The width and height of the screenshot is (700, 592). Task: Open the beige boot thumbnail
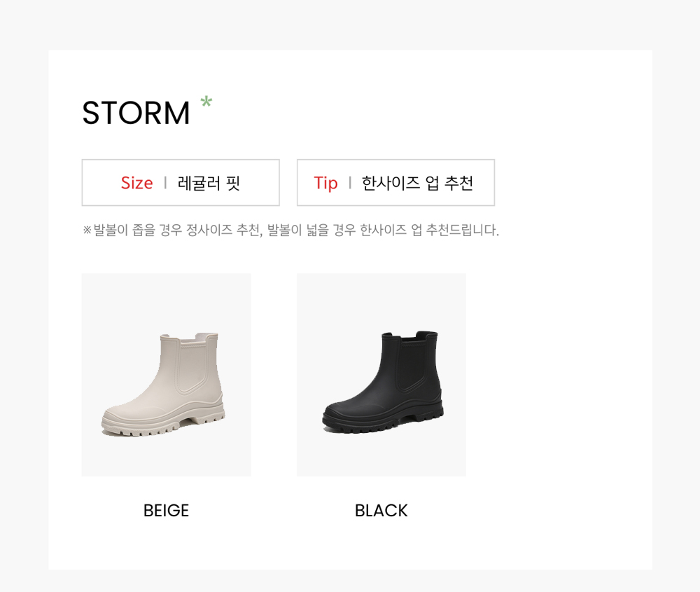pos(166,375)
